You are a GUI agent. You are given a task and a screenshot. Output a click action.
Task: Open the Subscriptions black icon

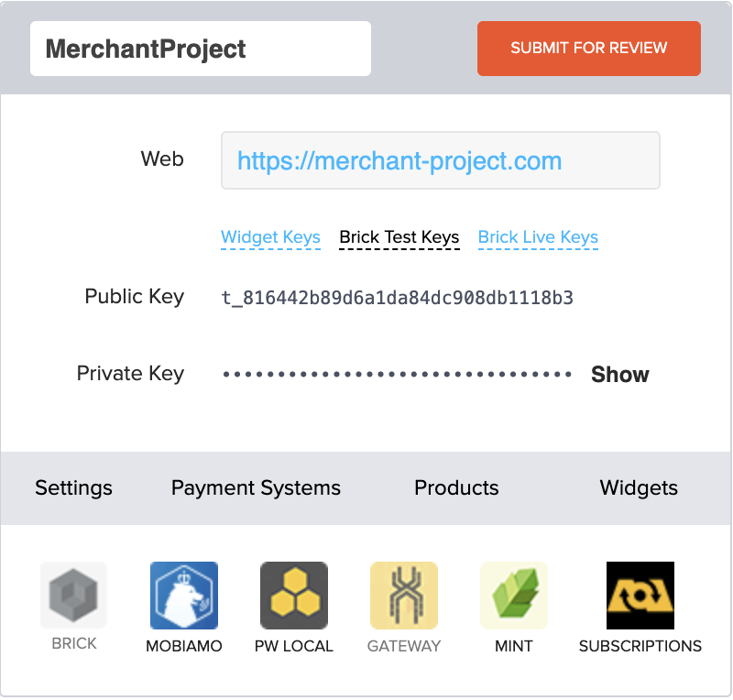[640, 595]
